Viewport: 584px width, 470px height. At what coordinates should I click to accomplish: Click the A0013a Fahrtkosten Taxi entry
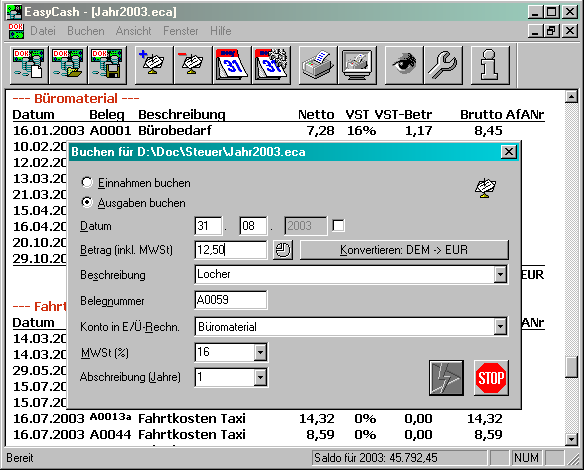(192, 419)
